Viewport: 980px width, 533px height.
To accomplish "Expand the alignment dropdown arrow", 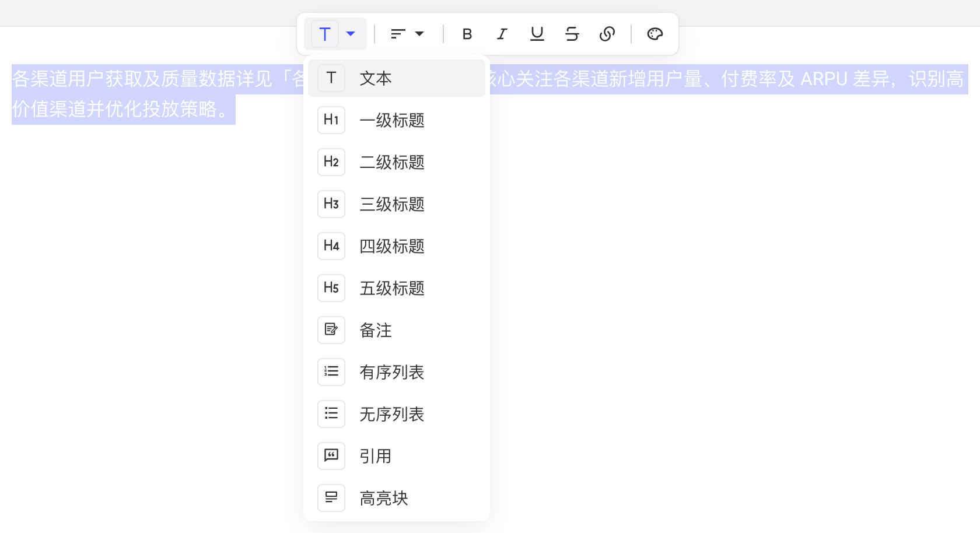I will 419,34.
